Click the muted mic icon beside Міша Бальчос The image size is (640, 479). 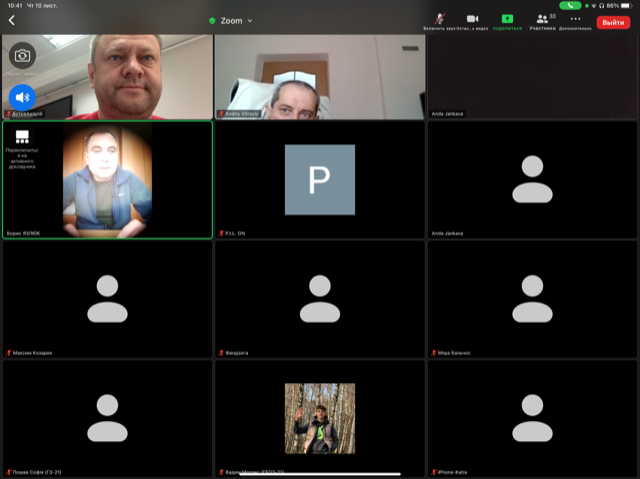(x=433, y=353)
